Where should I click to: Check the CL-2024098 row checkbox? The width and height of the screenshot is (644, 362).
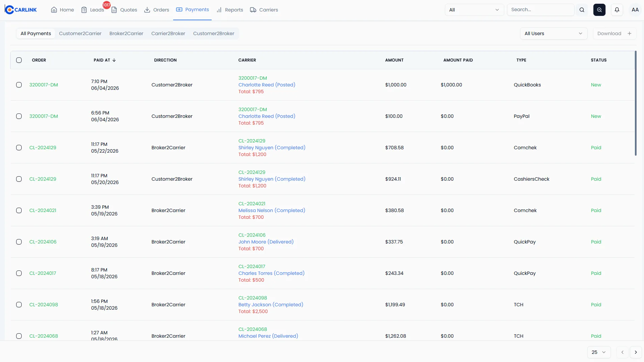(19, 305)
